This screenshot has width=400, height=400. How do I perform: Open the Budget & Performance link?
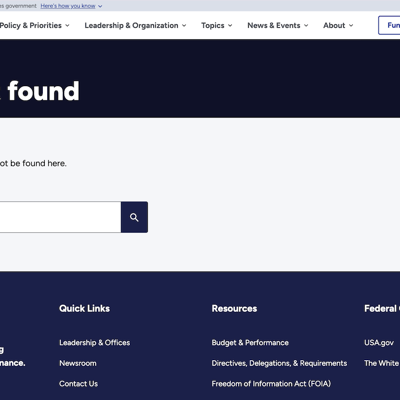point(250,342)
